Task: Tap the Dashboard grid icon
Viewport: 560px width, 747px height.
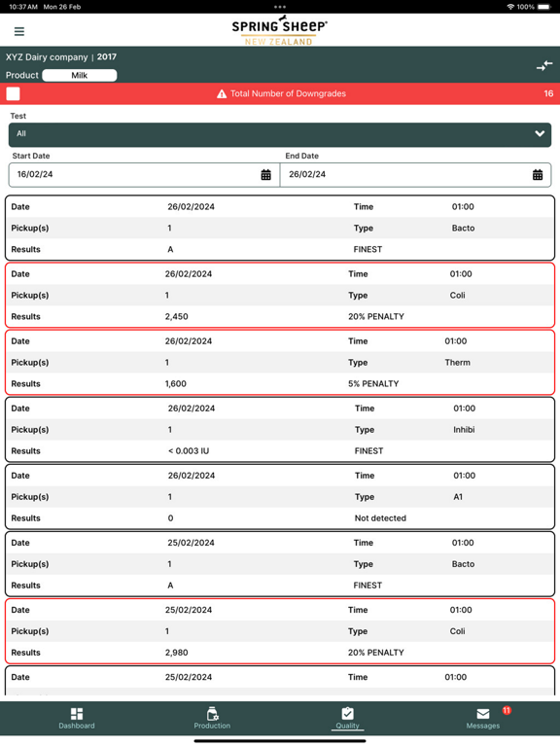Action: tap(77, 713)
